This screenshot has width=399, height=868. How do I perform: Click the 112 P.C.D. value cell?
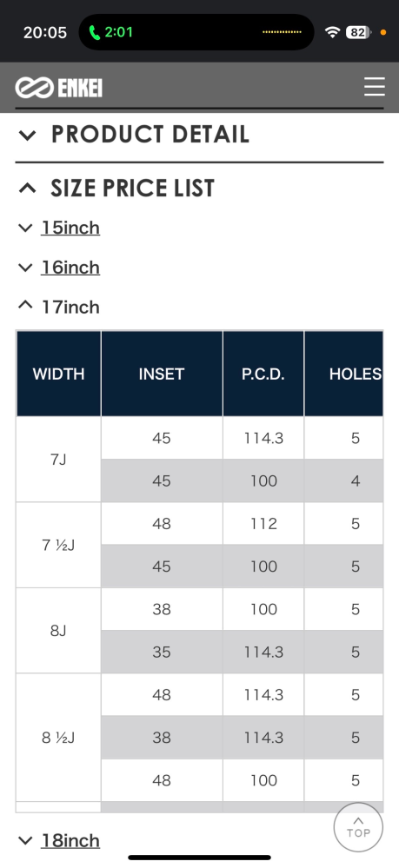[263, 524]
